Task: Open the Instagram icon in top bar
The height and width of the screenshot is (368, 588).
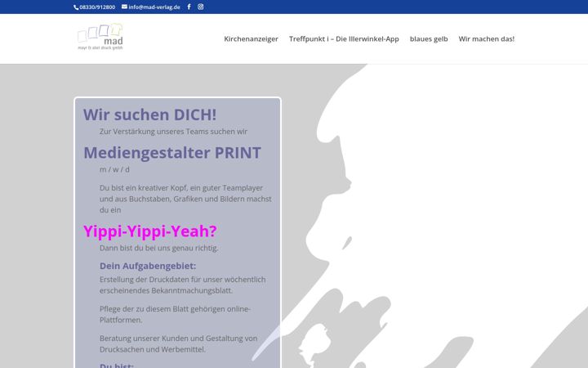Action: click(x=201, y=7)
